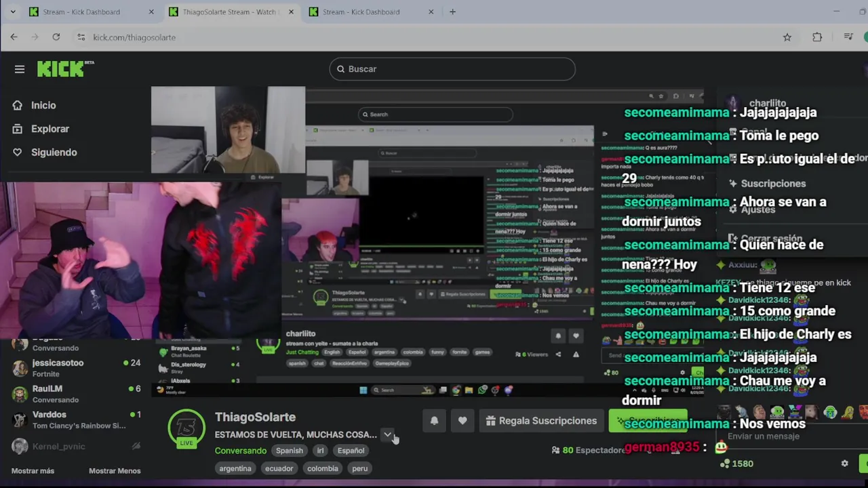Screen dimensions: 868x488
Task: Toggle follow with the heart icon
Action: tap(462, 421)
